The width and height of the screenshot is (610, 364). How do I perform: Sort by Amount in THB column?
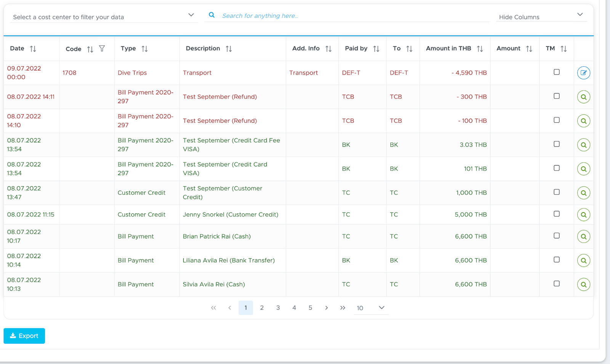(480, 49)
